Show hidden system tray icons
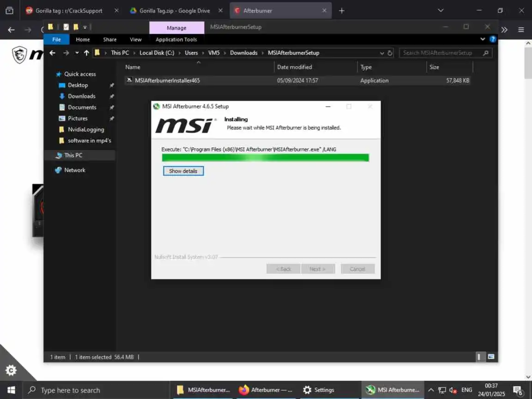Image resolution: width=532 pixels, height=399 pixels. pyautogui.click(x=431, y=390)
